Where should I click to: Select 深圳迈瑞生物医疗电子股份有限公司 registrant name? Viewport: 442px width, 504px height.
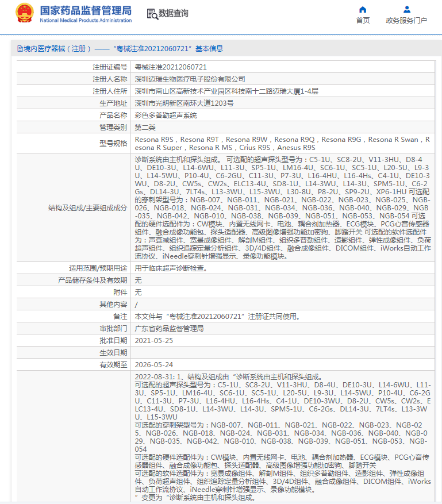click(x=190, y=79)
